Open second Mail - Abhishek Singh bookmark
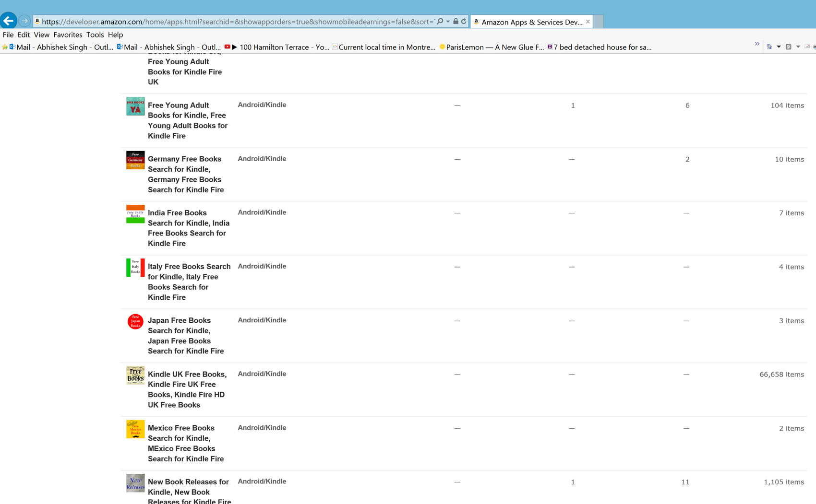The image size is (816, 504). click(x=169, y=47)
